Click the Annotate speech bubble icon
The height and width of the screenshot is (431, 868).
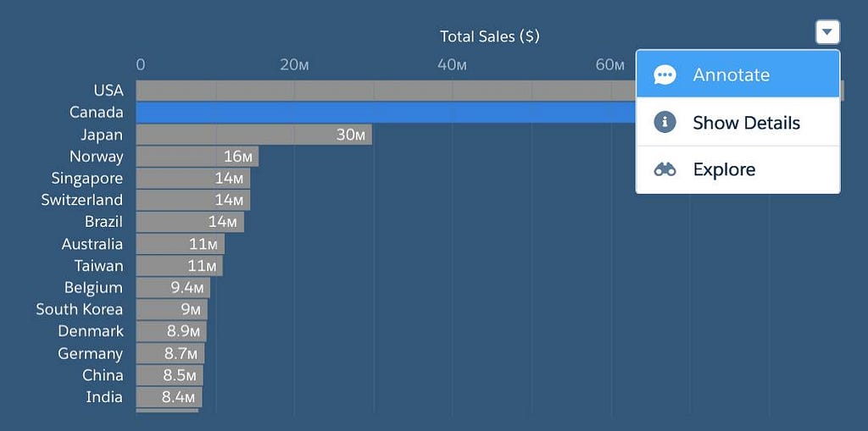point(665,75)
